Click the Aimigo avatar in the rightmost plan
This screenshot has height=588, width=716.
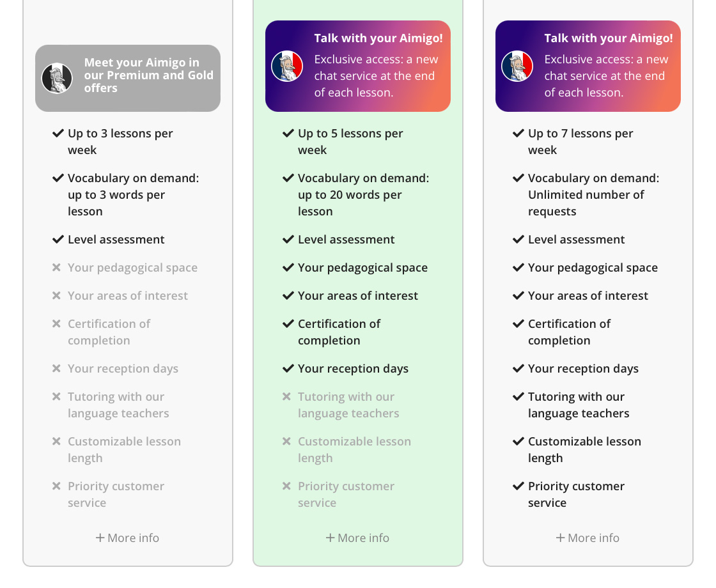point(517,66)
